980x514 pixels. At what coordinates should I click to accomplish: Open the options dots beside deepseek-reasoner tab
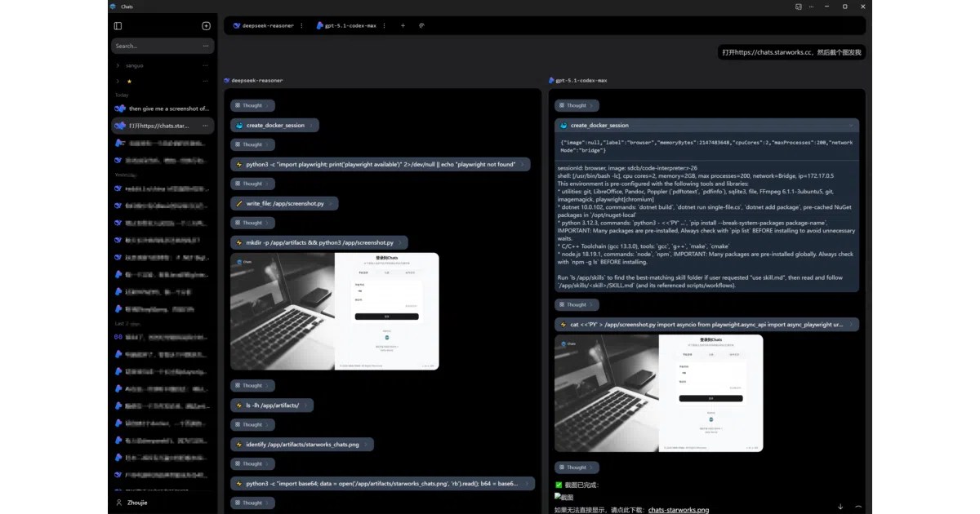(x=301, y=25)
